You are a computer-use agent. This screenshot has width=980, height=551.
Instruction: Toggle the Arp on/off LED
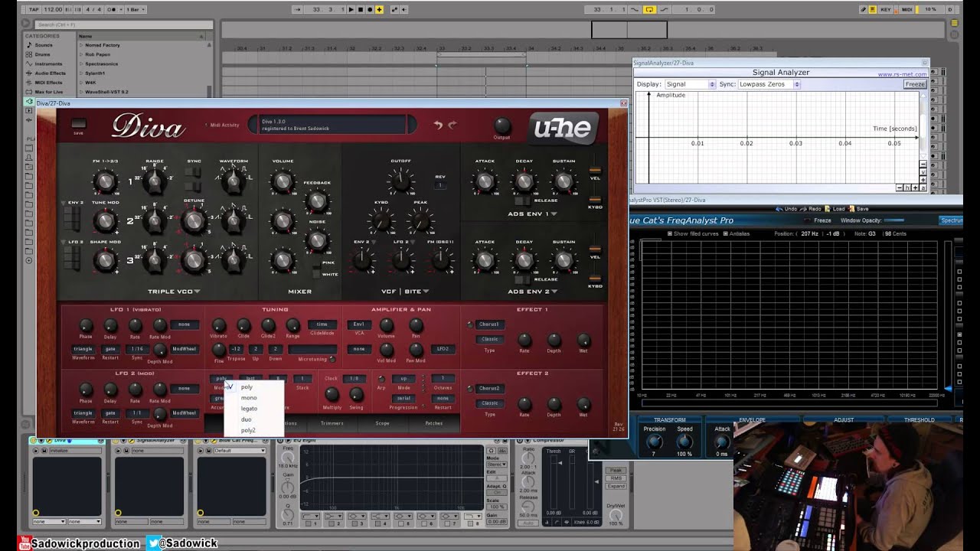(381, 379)
